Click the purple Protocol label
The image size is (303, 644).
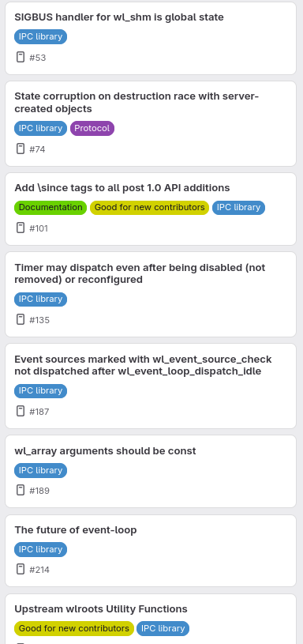pyautogui.click(x=92, y=128)
